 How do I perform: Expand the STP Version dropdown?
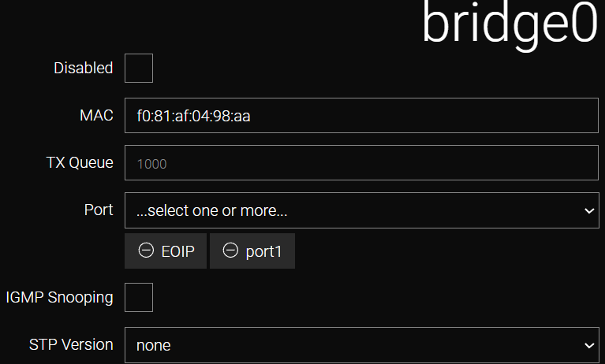pyautogui.click(x=361, y=345)
